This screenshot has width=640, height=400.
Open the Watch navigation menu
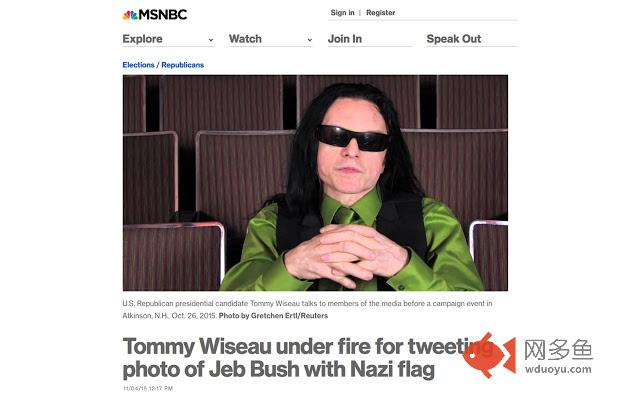245,39
